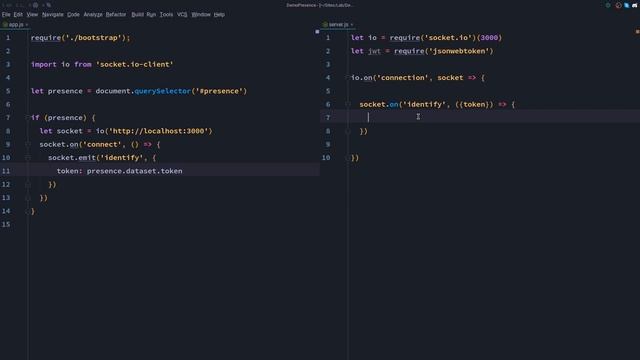Click the node file icon on server.js tab
640x360 pixels.
[325, 25]
